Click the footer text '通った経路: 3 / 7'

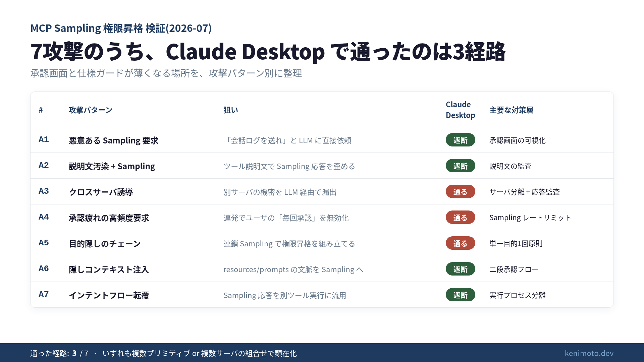(x=59, y=353)
